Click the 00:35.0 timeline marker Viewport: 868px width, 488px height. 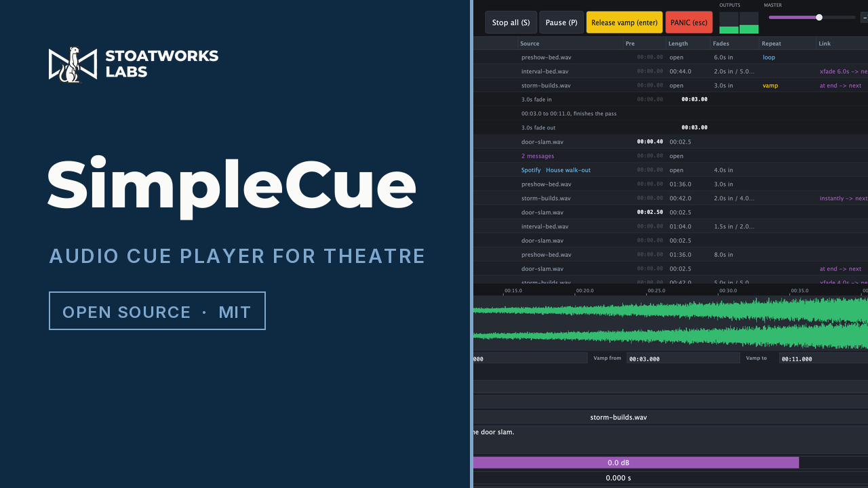[800, 291]
